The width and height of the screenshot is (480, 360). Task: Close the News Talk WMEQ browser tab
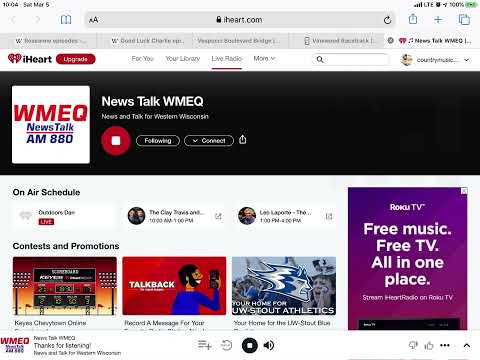[391, 41]
